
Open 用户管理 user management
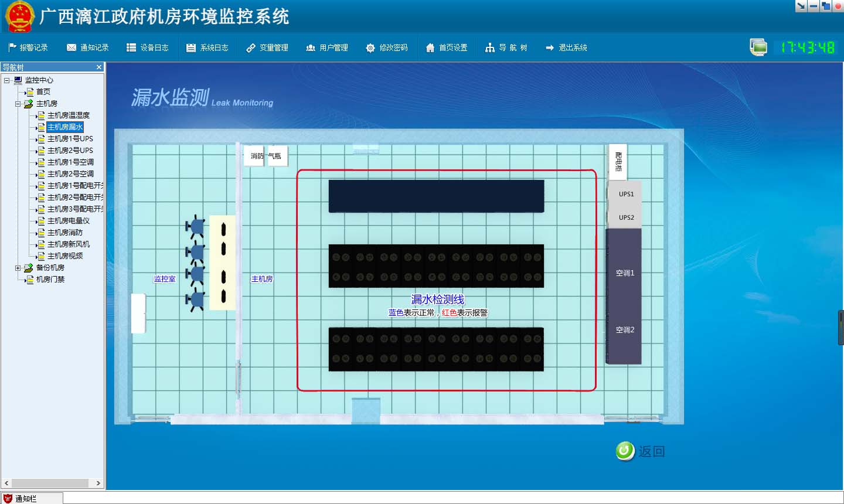click(x=327, y=47)
